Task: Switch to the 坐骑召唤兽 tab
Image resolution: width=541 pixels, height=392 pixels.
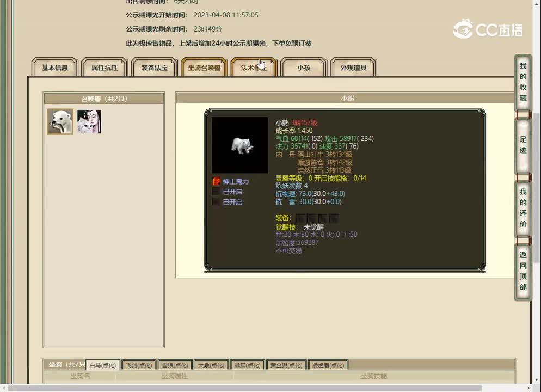Action: pyautogui.click(x=204, y=68)
